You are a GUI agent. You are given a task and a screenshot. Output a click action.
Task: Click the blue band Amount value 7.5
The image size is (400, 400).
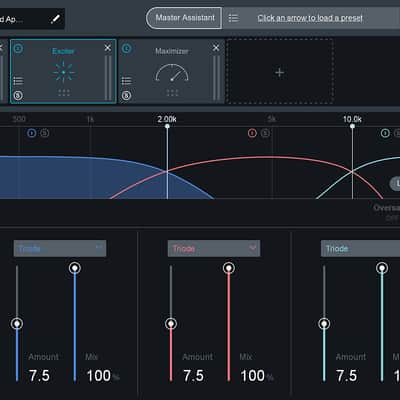[39, 376]
